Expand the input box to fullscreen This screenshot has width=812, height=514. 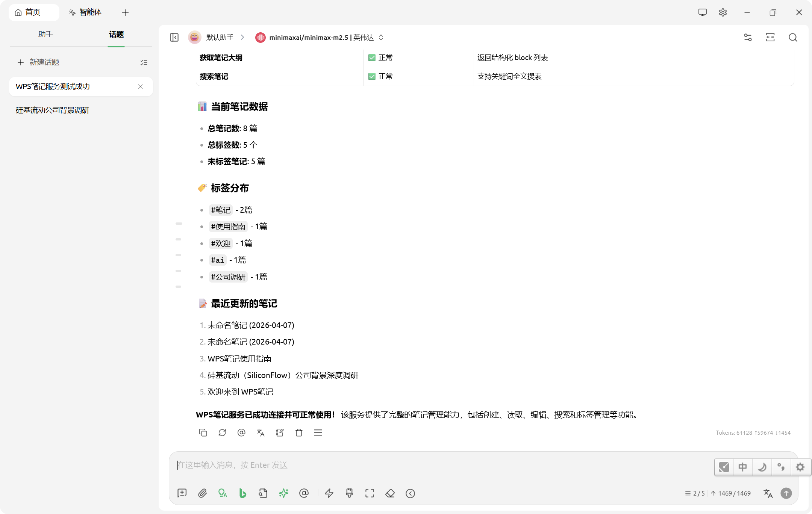tap(370, 493)
